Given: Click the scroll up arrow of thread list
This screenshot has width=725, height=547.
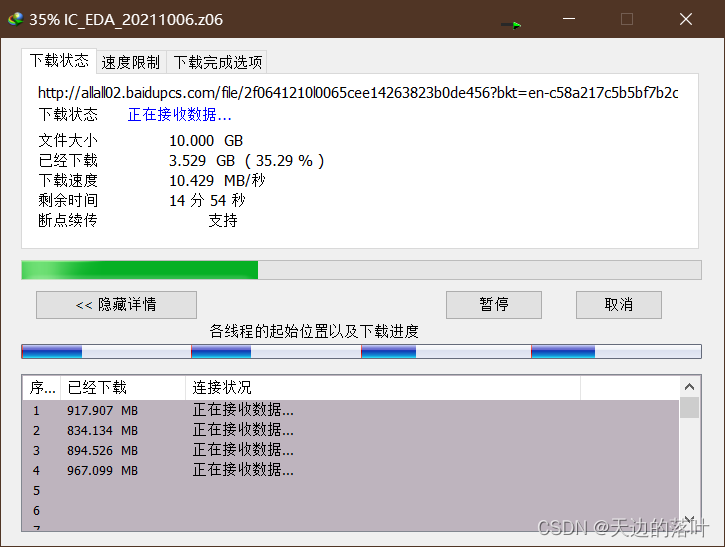Looking at the screenshot, I should click(x=689, y=387).
